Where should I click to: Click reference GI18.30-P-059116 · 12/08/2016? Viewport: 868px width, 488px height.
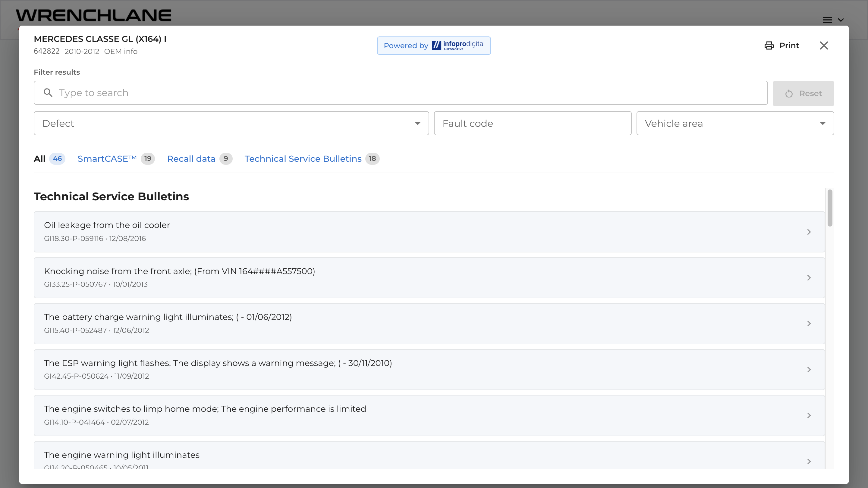point(95,239)
